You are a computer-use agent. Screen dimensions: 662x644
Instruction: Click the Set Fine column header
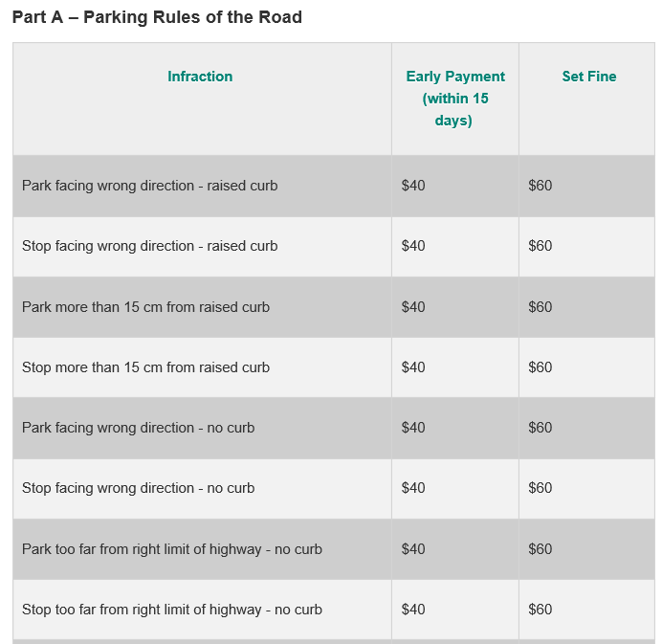pos(589,77)
